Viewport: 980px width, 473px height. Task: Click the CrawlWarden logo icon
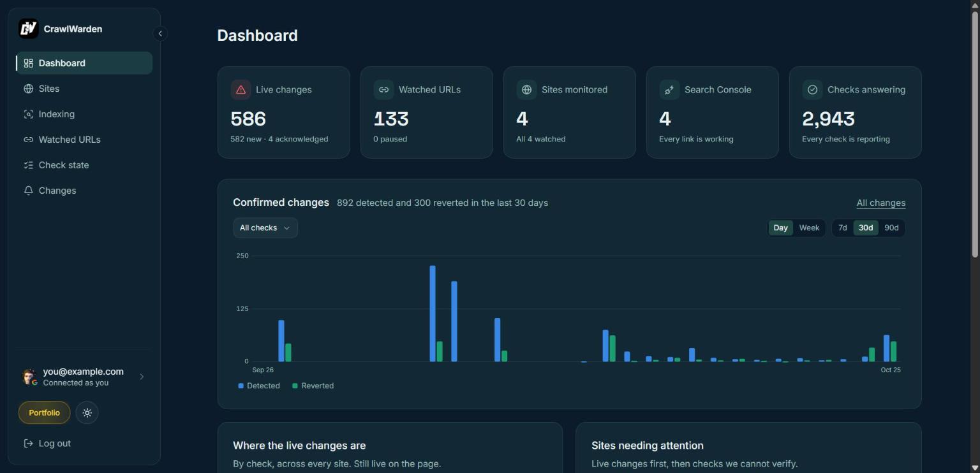pyautogui.click(x=28, y=29)
